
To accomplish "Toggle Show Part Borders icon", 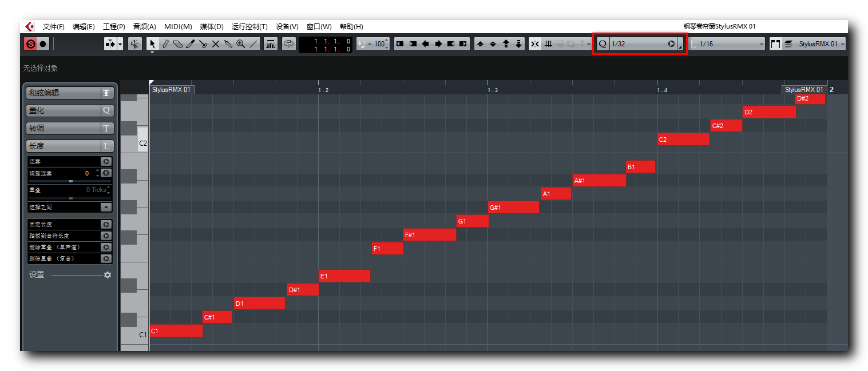I will coord(776,43).
